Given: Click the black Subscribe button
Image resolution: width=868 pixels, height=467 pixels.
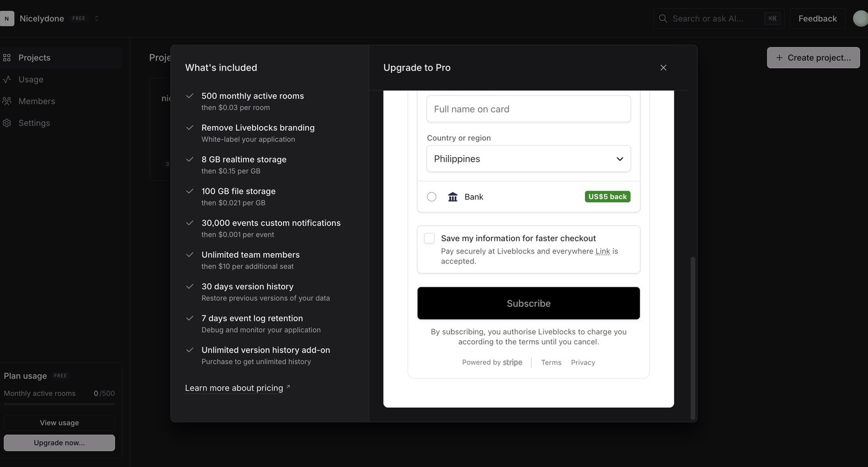Looking at the screenshot, I should coord(529,303).
